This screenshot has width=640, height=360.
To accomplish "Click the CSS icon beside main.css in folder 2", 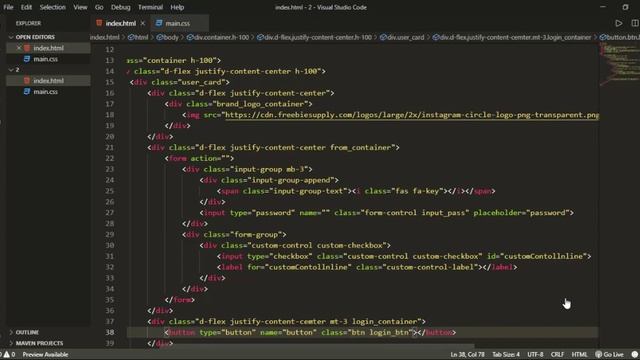I will [x=27, y=91].
